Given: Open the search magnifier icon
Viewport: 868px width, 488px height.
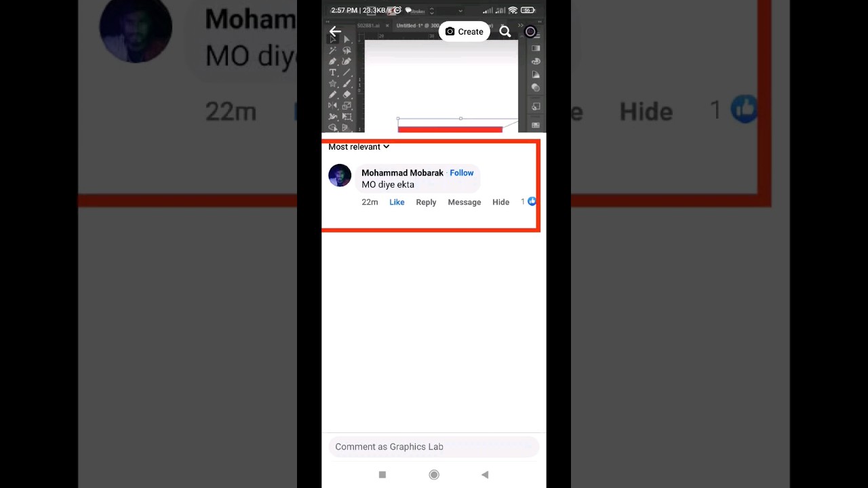Looking at the screenshot, I should [505, 31].
